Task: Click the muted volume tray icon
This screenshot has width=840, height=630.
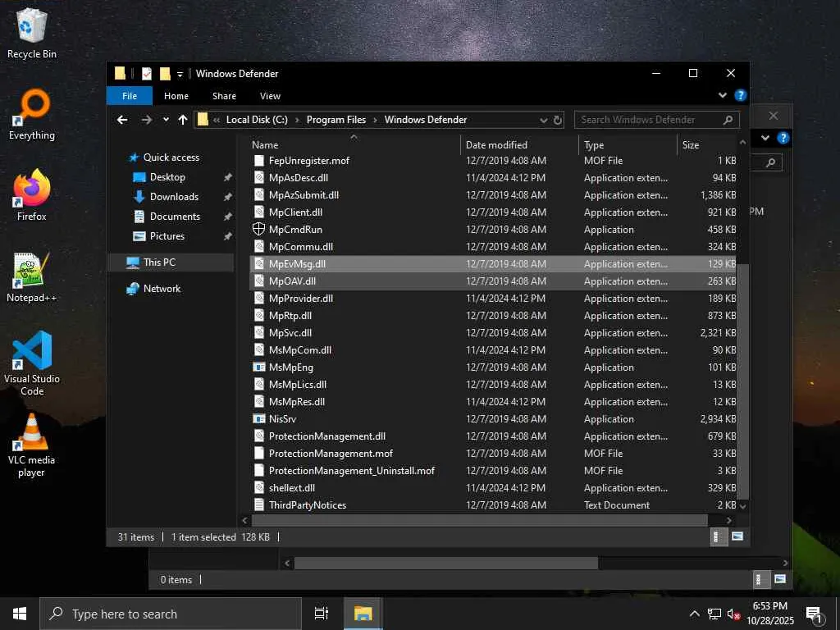Action: pyautogui.click(x=733, y=614)
